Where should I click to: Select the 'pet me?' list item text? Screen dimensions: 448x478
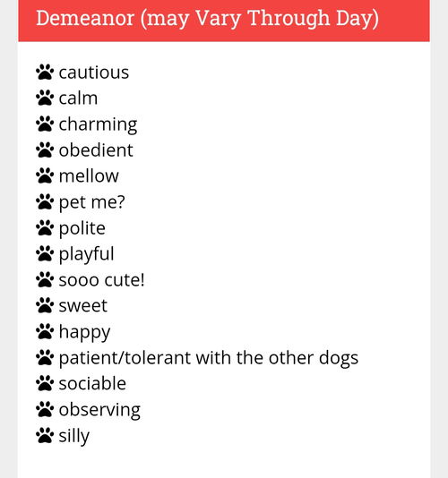click(x=92, y=202)
